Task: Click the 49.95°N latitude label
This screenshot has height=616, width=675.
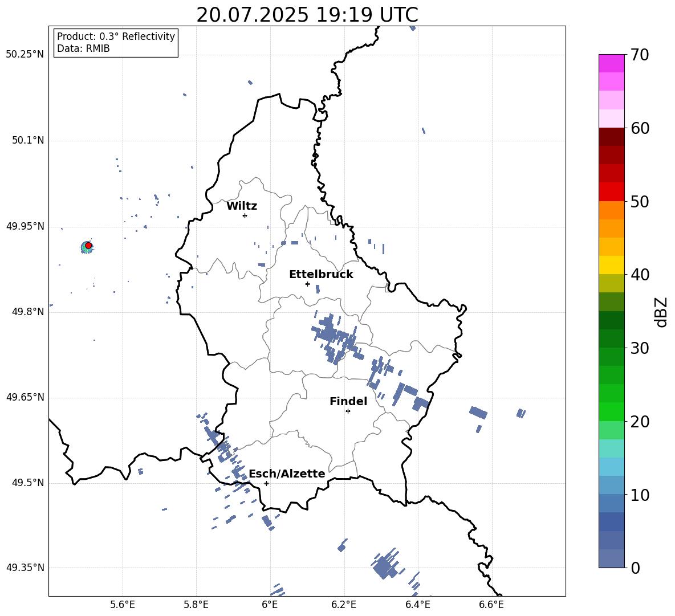Action: [25, 226]
